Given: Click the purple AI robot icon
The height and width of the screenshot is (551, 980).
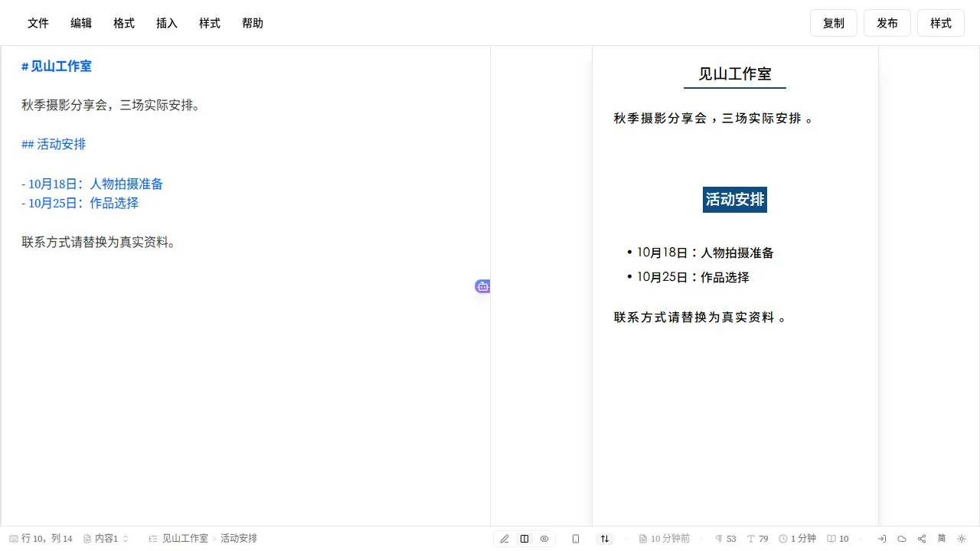Looking at the screenshot, I should pos(482,286).
